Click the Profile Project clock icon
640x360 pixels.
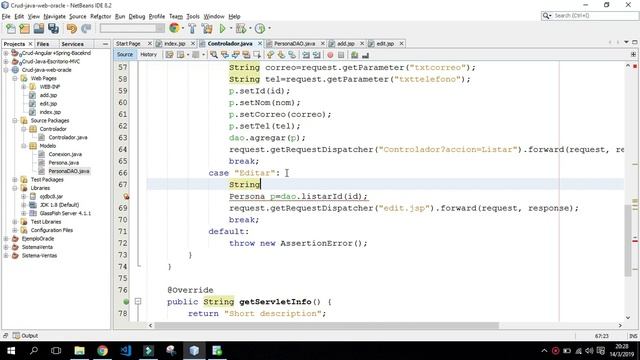(x=260, y=29)
